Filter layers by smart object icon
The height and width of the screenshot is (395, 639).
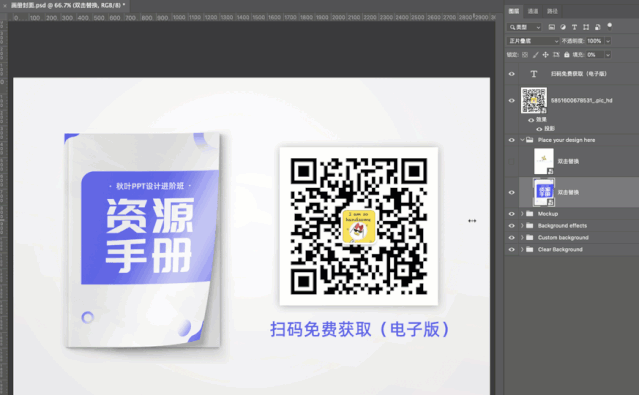tap(597, 27)
